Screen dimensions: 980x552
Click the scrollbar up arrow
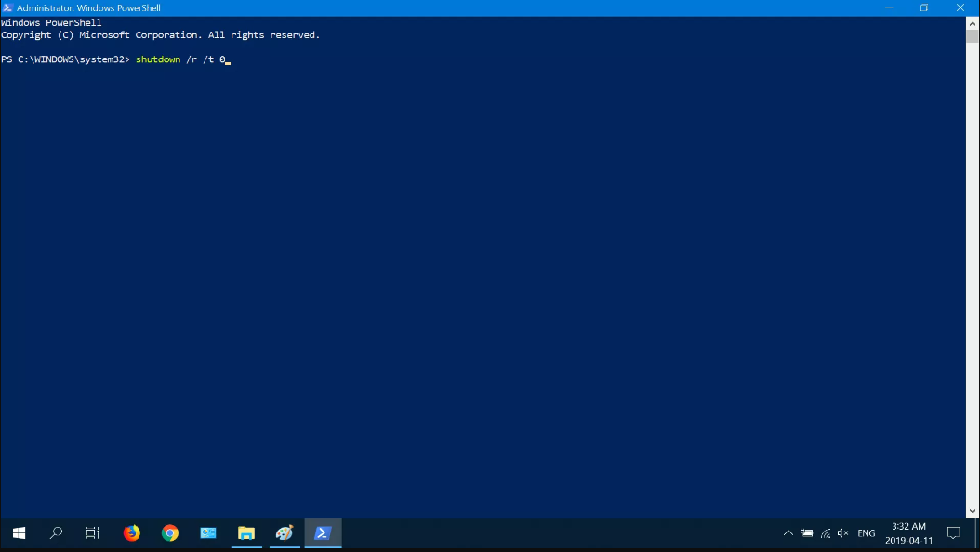tap(972, 23)
